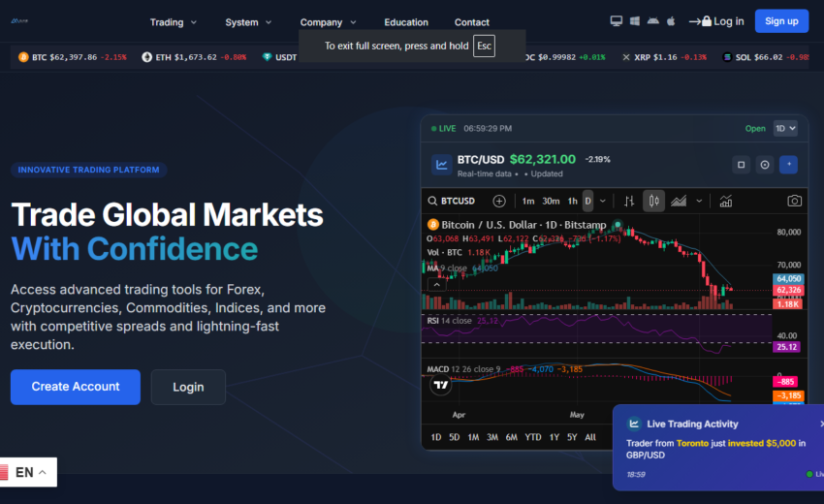Select the 1m chart timeframe
This screenshot has width=824, height=504.
[528, 201]
